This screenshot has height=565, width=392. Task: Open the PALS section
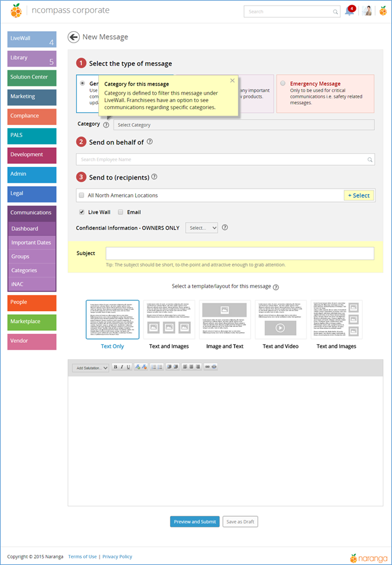click(x=32, y=136)
